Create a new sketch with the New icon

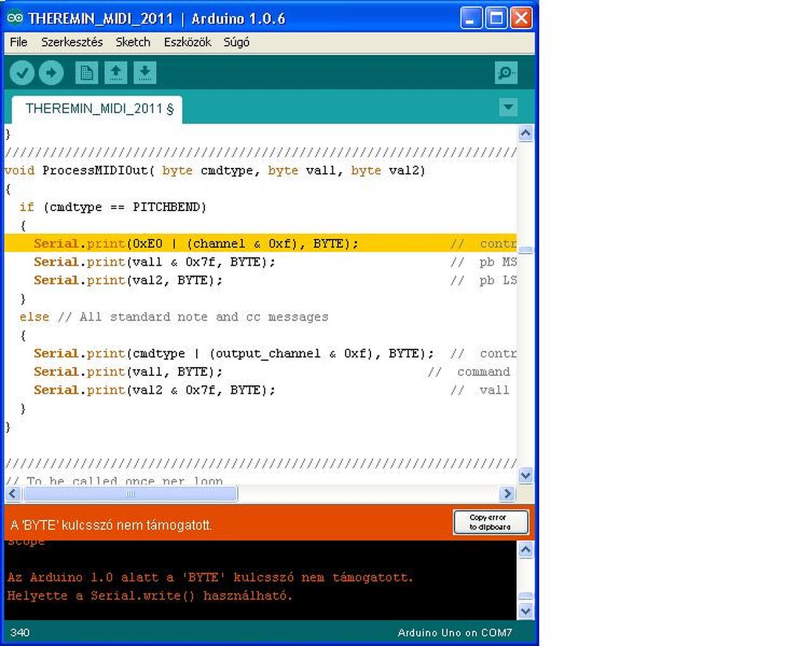click(86, 73)
